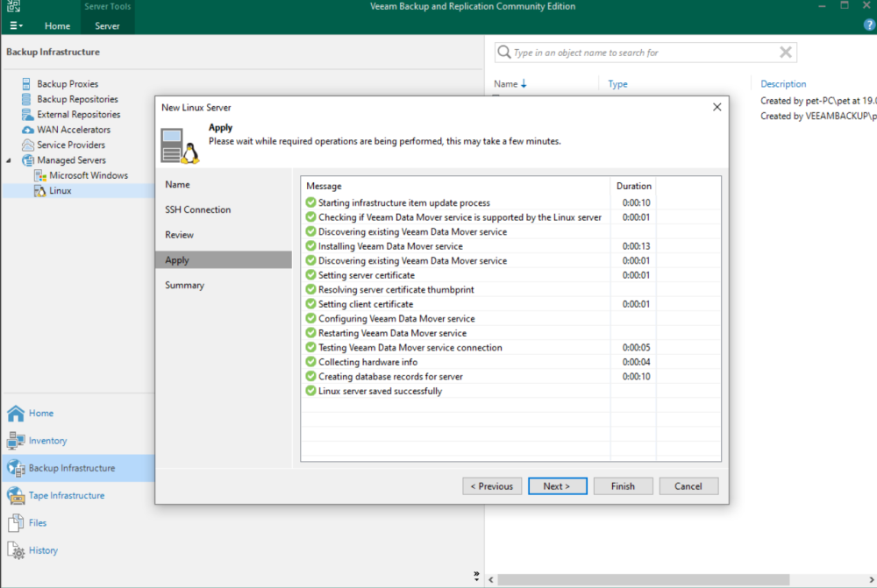Select 'Testing Veeam Data Mover service connection' row
877x588 pixels.
point(510,347)
